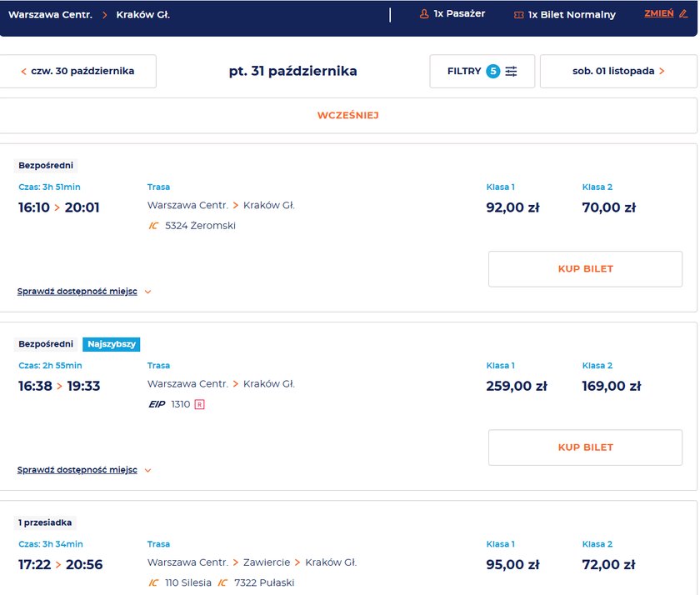Go to previous day czw. 30 października
Screen dimensions: 700x595
click(x=77, y=72)
